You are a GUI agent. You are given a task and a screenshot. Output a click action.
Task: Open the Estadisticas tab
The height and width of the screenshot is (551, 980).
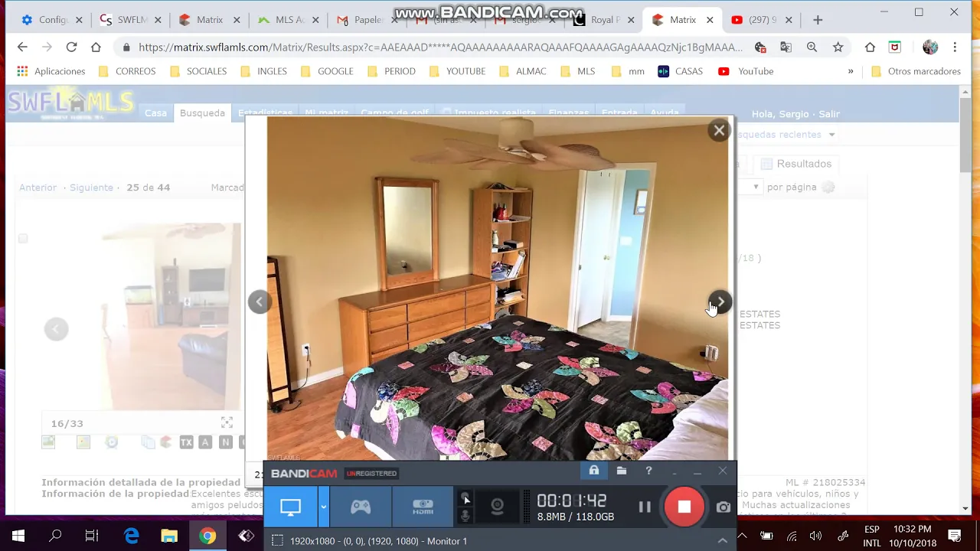(x=265, y=113)
